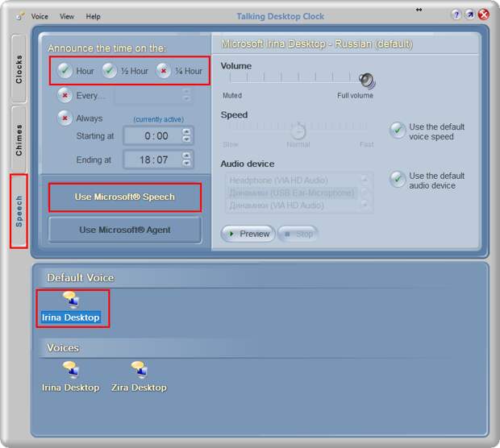Enable the Every... interval checkbox
The height and width of the screenshot is (448, 500).
click(65, 95)
